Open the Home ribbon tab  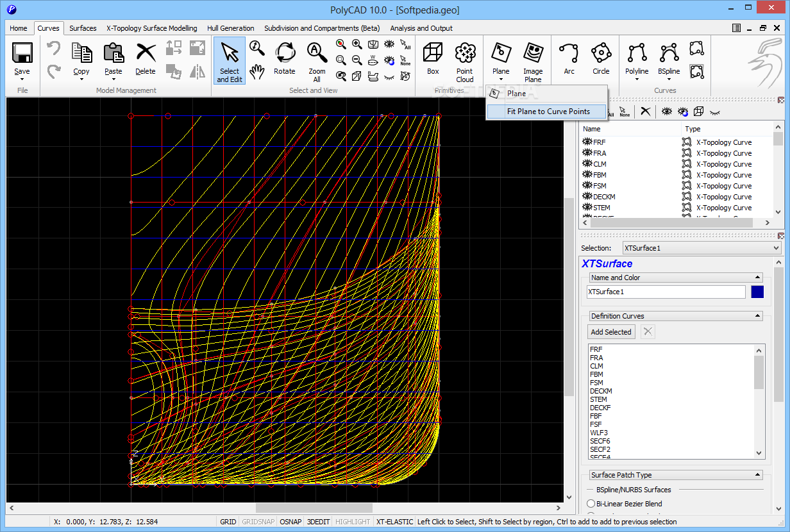pyautogui.click(x=19, y=28)
